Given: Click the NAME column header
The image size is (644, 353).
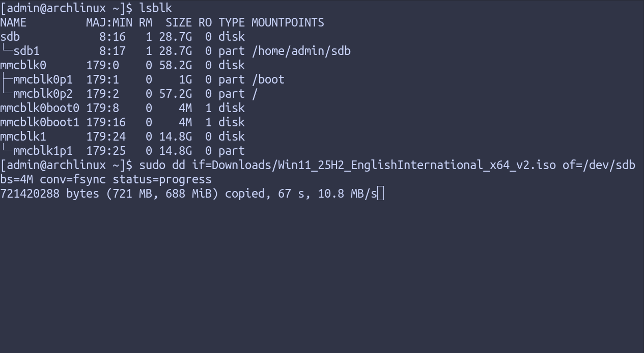Looking at the screenshot, I should coord(13,22).
